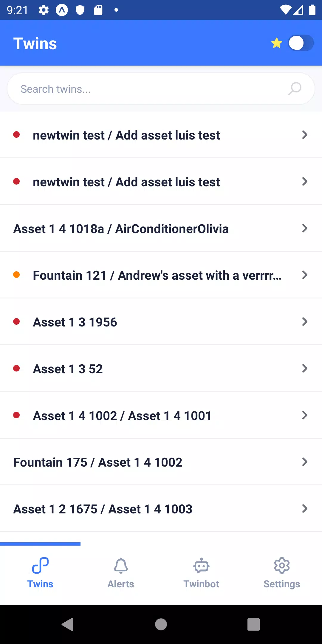Open Asset 1 2 1675 / Asset 1 4 1003
Viewport: 322px width, 644px height.
(x=161, y=509)
